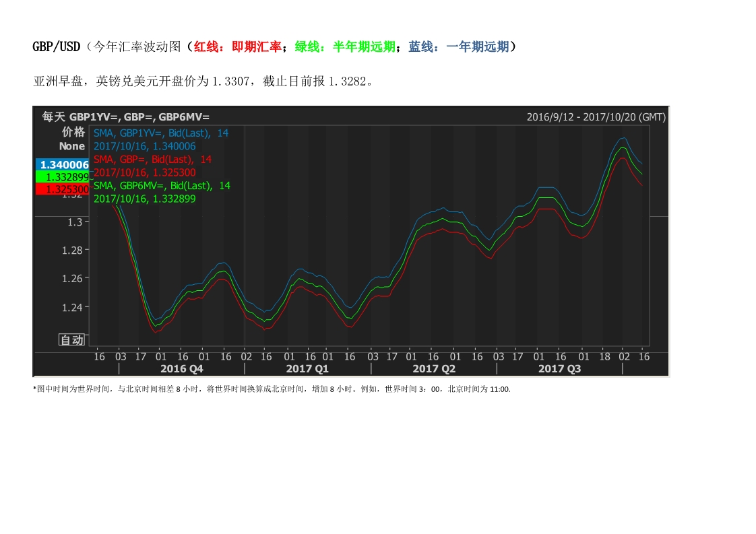The height and width of the screenshot is (534, 756).
Task: Click the GBP/USD heading text
Action: 57,46
